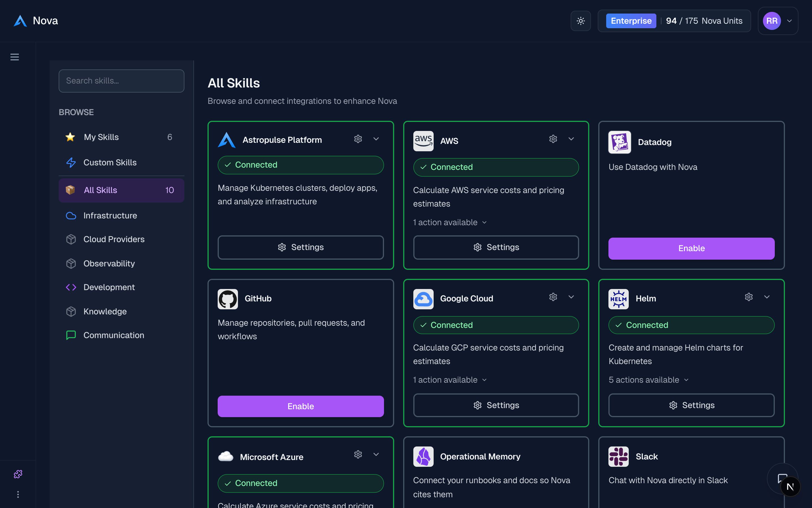Click inside the Search skills field
This screenshot has height=508, width=812.
[122, 81]
